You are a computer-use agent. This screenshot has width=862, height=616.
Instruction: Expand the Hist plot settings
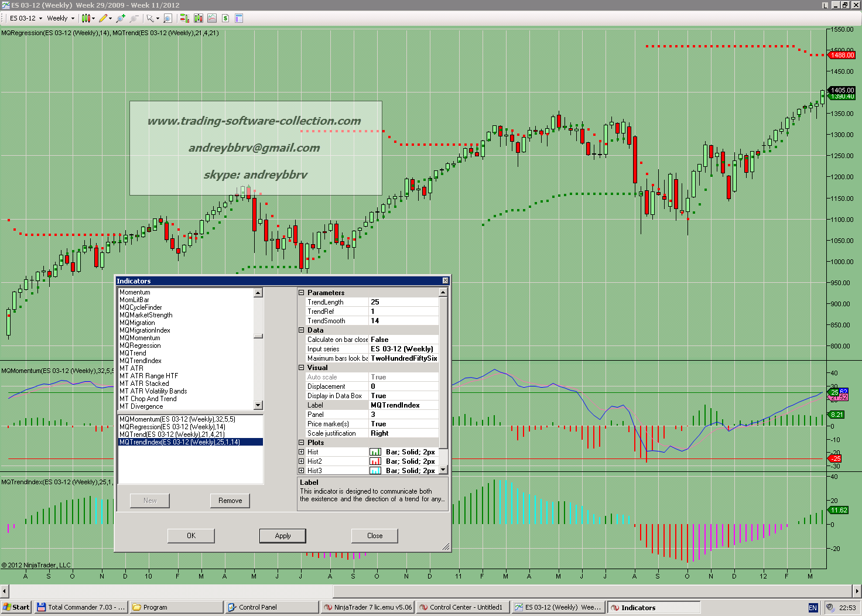click(x=302, y=452)
